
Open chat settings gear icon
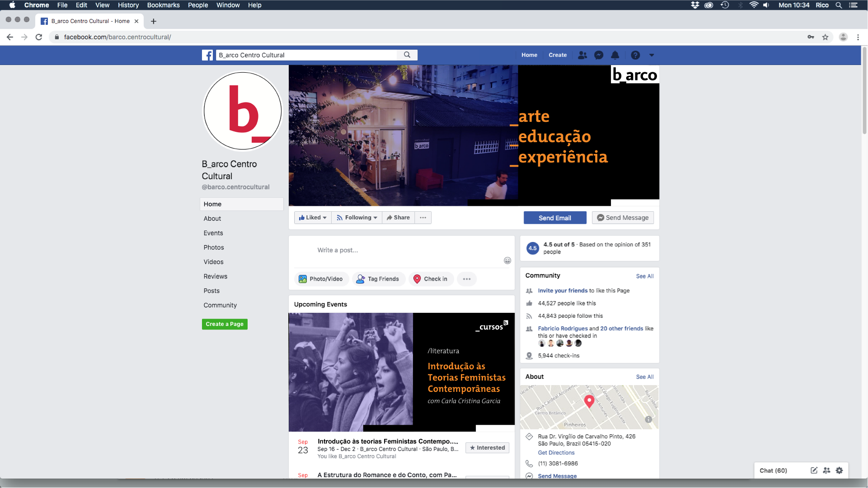[x=839, y=470]
